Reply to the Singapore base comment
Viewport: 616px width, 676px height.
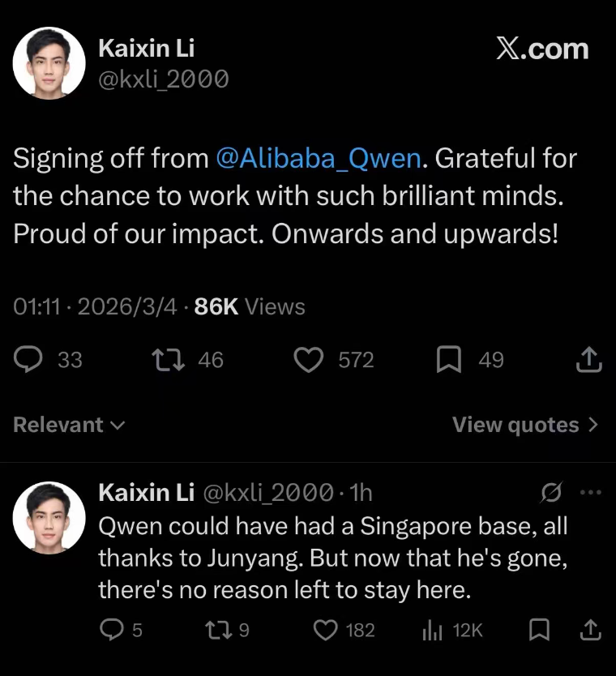click(110, 629)
